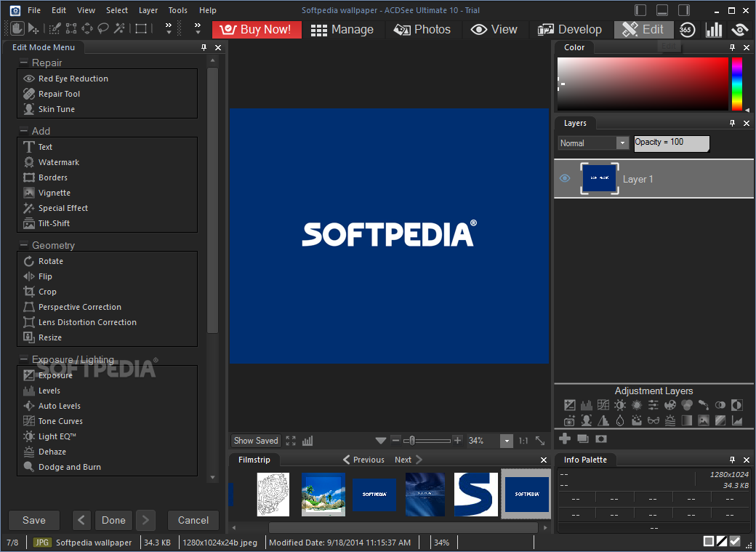Viewport: 756px width, 552px height.
Task: Add Exposure adjustment layer icon
Action: [569, 405]
